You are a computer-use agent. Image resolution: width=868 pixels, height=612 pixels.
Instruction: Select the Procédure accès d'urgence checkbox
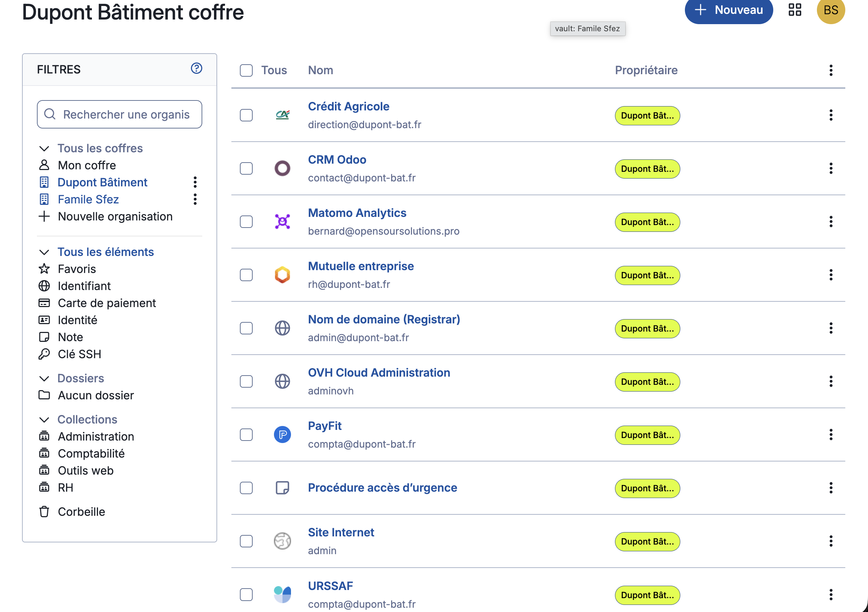[246, 488]
